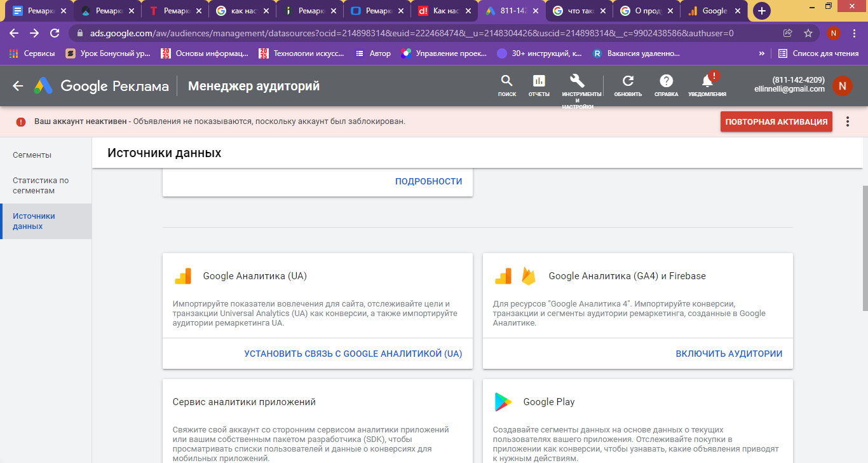Image resolution: width=868 pixels, height=463 pixels.
Task: Switch to the first Ремарк Google Docs tab
Action: [39, 11]
